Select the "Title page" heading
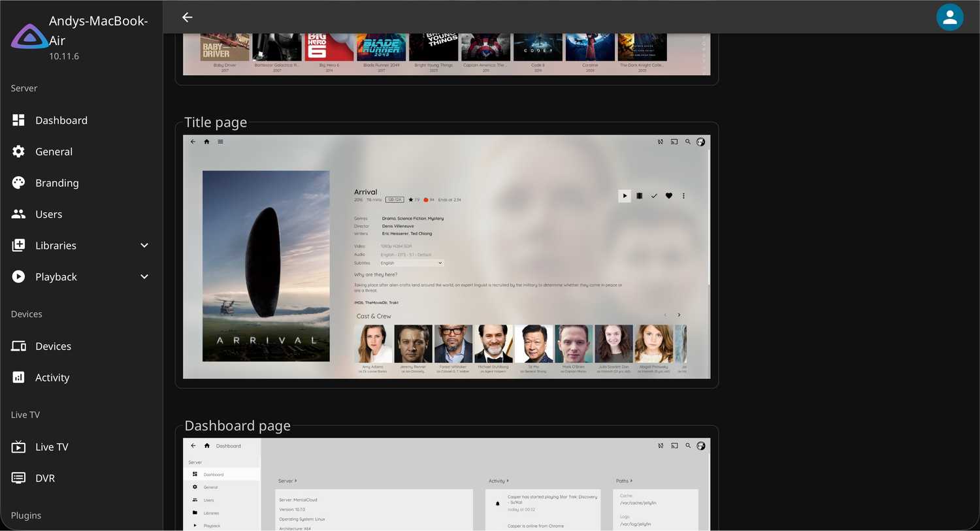This screenshot has width=980, height=531. click(216, 122)
